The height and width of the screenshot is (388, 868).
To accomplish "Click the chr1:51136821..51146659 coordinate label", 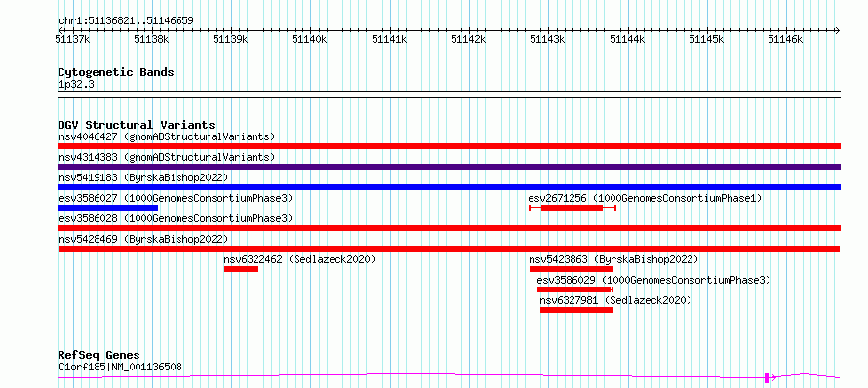I will pos(126,21).
